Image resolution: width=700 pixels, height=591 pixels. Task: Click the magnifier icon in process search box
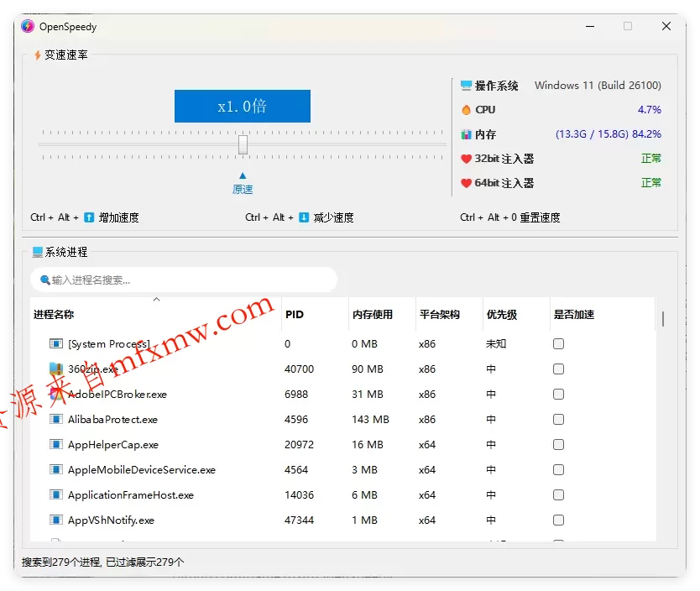45,280
